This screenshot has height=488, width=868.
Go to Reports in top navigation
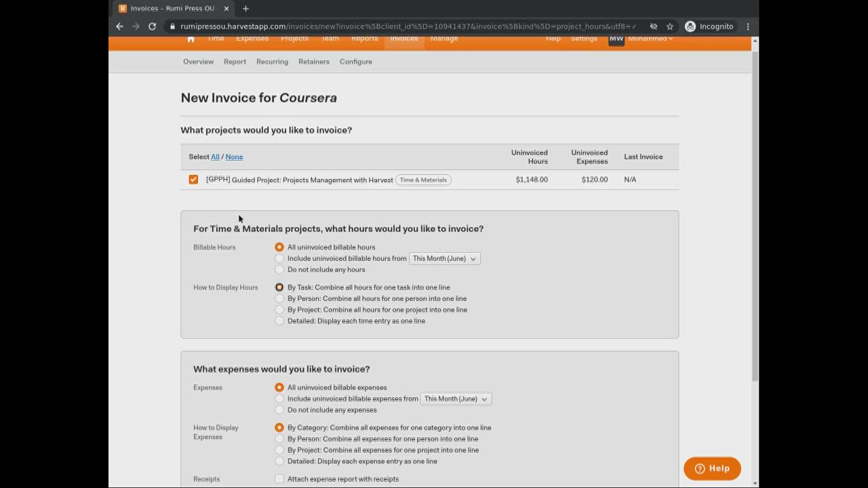point(365,39)
